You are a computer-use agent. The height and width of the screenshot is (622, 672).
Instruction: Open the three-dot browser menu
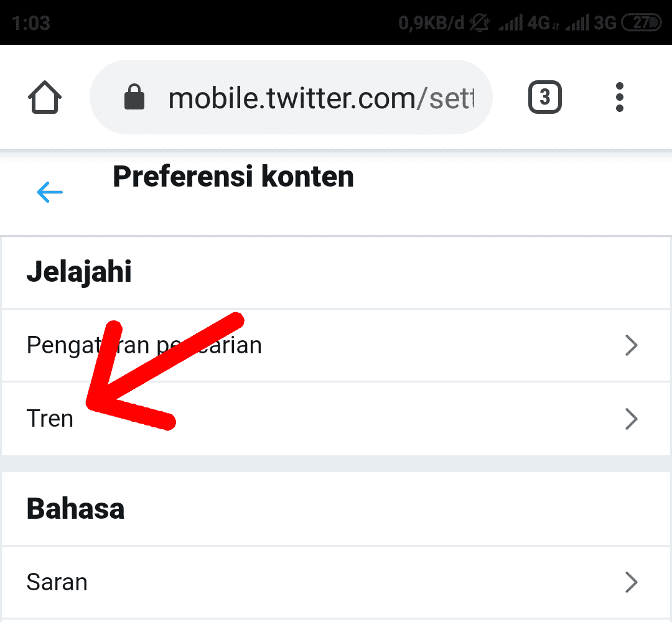pos(620,97)
